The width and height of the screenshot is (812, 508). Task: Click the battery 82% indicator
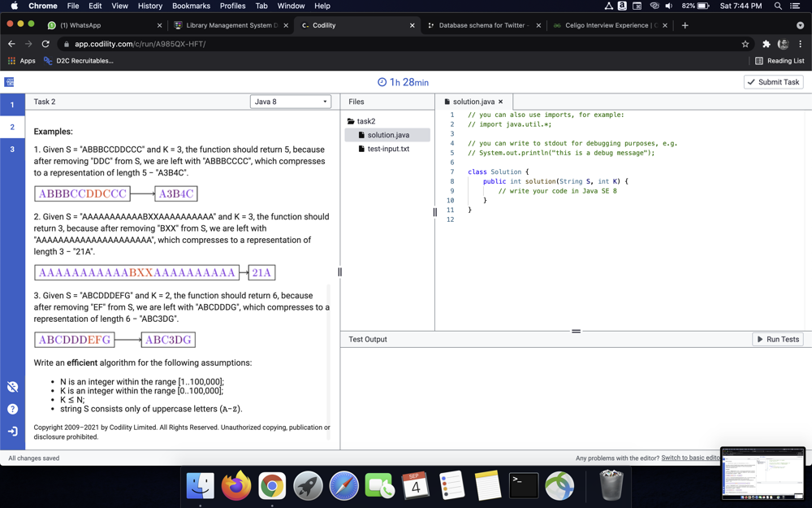[x=696, y=6]
